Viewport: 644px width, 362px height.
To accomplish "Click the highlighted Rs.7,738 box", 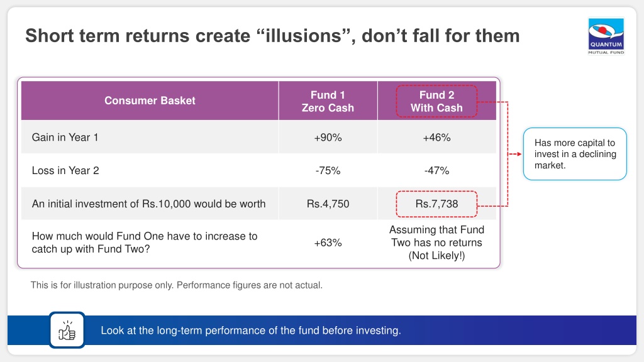I will 436,204.
